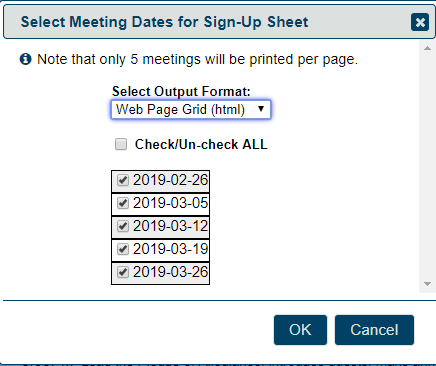Image resolution: width=436 pixels, height=366 pixels.
Task: Confirm selection with the OK button
Action: point(300,330)
